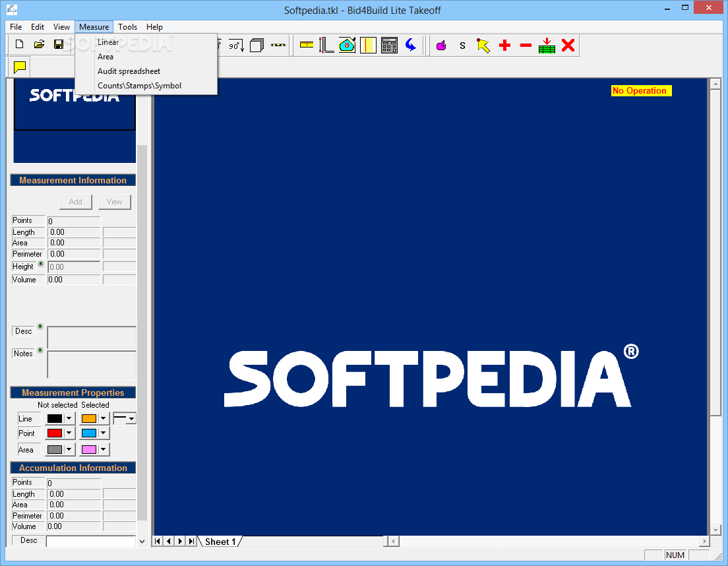This screenshot has height=566, width=728.
Task: Click the green marker beside Desc
Action: (40, 327)
